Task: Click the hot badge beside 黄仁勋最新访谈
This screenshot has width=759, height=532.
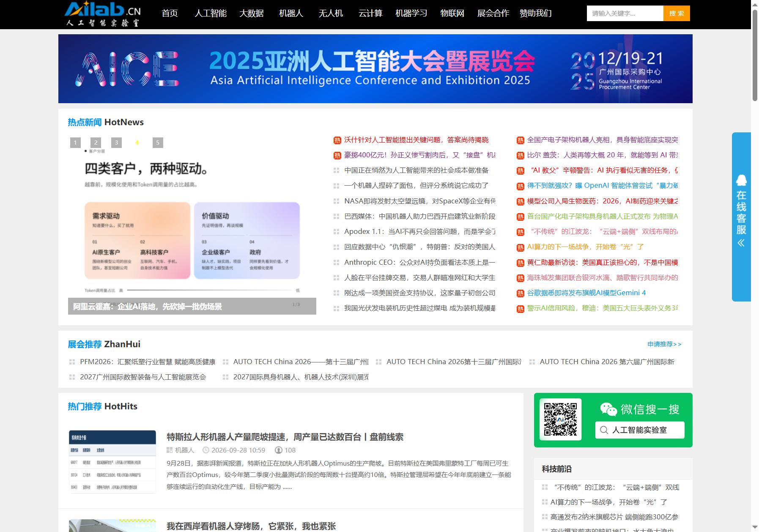Action: pyautogui.click(x=520, y=263)
